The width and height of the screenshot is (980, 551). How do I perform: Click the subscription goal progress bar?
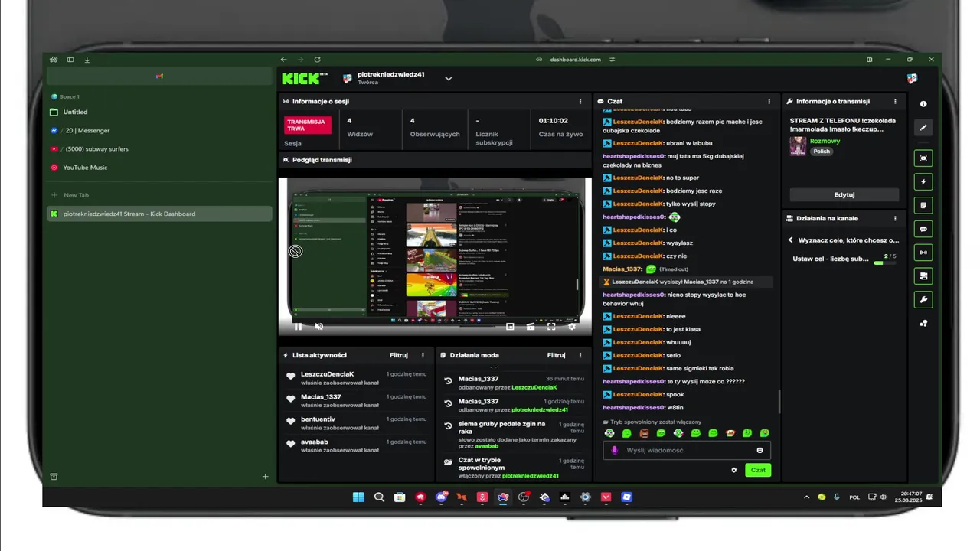pos(884,262)
